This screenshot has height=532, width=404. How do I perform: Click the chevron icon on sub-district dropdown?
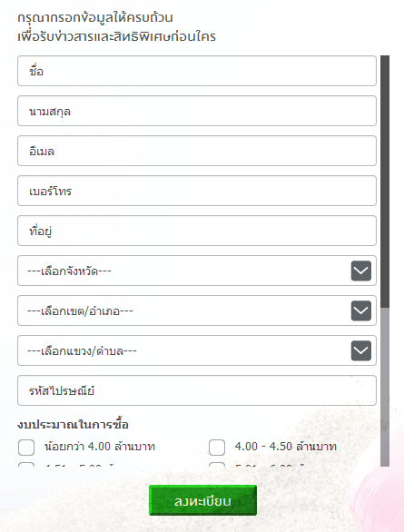(361, 350)
